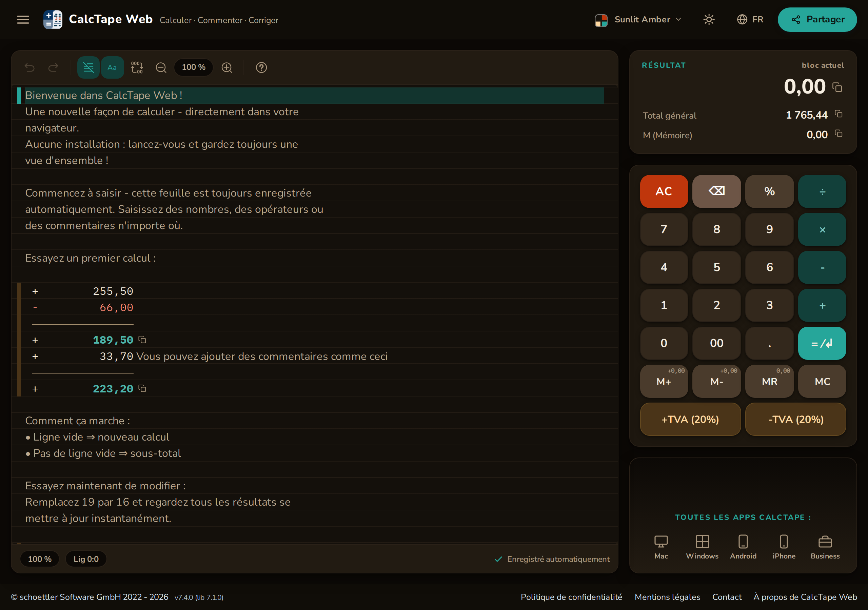868x610 pixels.
Task: Open the help question mark icon
Action: [261, 67]
